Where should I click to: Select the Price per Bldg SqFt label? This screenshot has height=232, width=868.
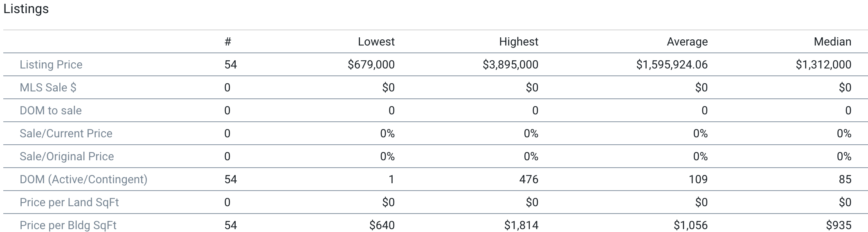[x=68, y=225]
